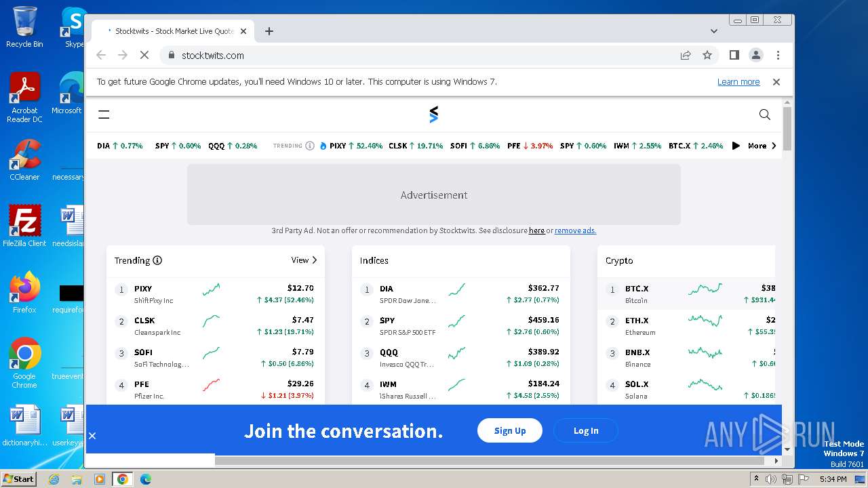The height and width of the screenshot is (488, 868).
Task: Click the CLSK ticker in trending bar
Action: coord(416,146)
